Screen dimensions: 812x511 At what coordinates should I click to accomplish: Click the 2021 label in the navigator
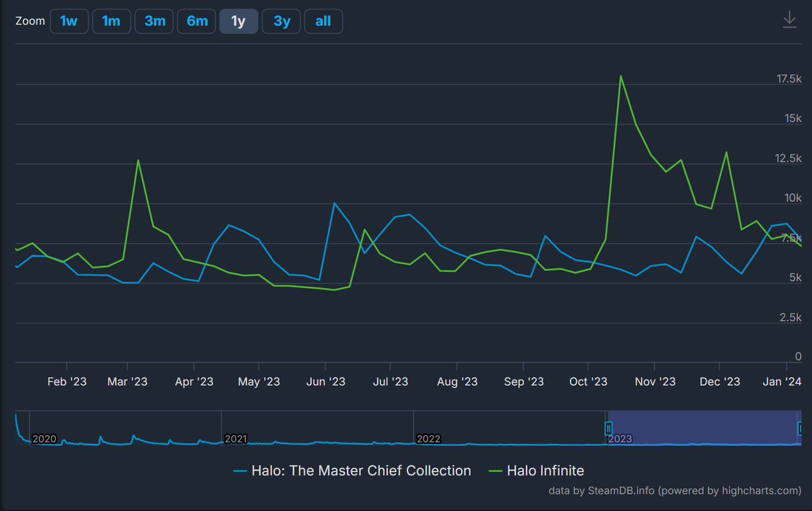pyautogui.click(x=236, y=439)
